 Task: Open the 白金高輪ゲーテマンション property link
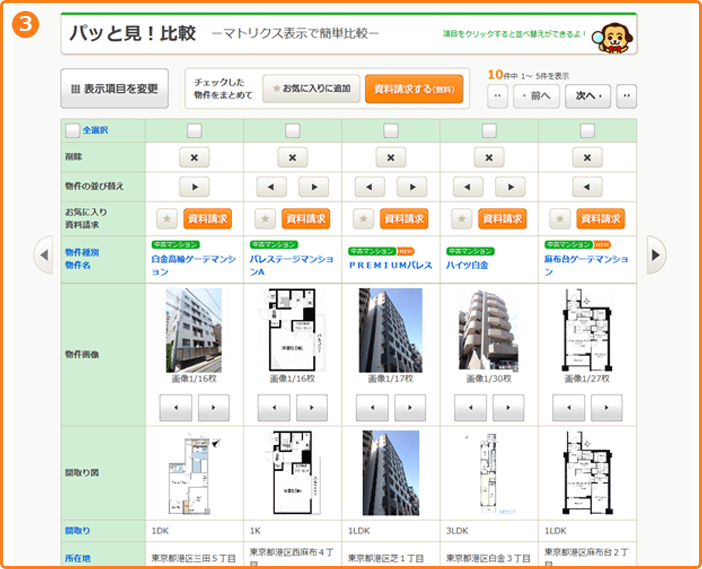tap(193, 265)
